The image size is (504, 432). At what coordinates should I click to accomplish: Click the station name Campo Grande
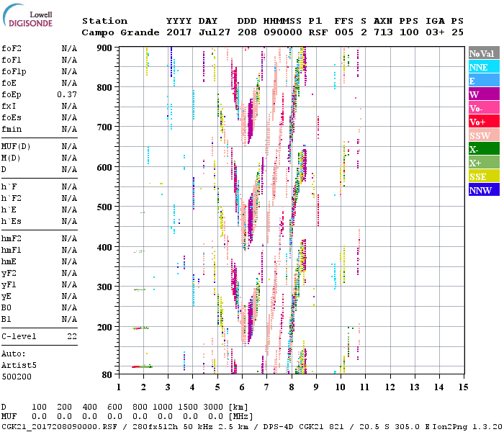coord(120,32)
